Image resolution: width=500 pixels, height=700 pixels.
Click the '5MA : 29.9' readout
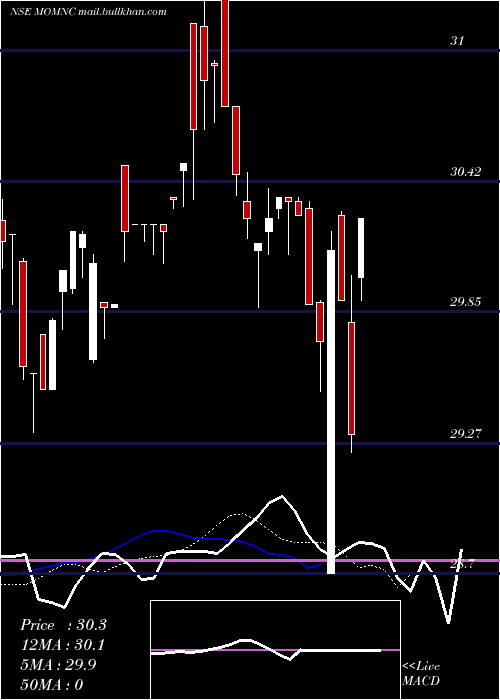pyautogui.click(x=58, y=665)
